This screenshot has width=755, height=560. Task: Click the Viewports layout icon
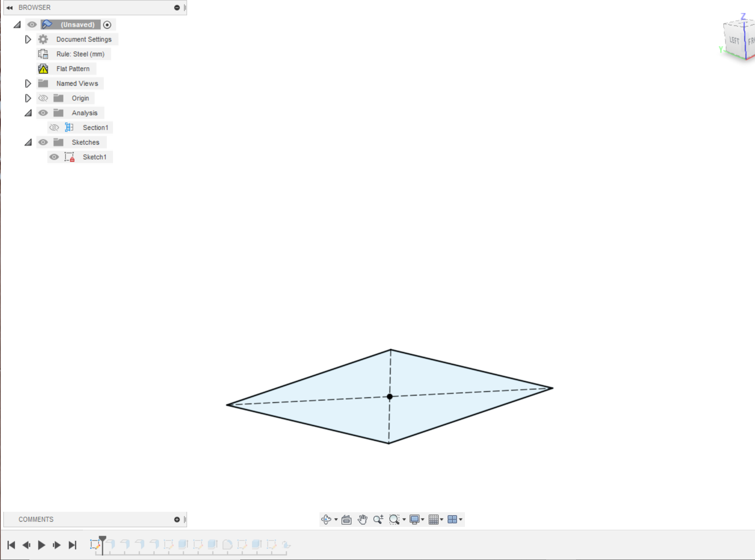452,519
